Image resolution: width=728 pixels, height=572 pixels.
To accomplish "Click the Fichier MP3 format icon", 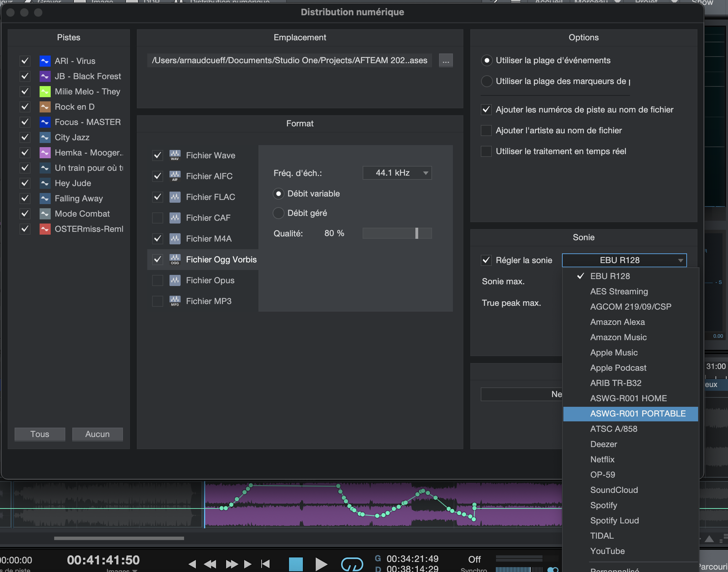I will click(x=175, y=301).
